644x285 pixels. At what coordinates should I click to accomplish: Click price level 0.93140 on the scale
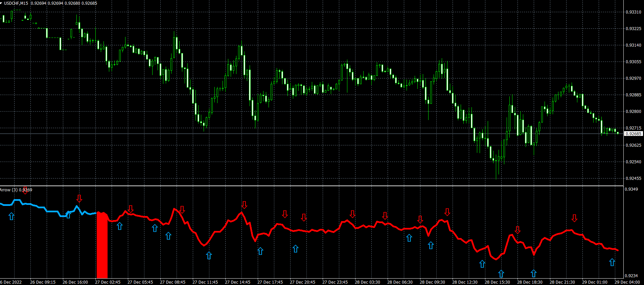[633, 45]
